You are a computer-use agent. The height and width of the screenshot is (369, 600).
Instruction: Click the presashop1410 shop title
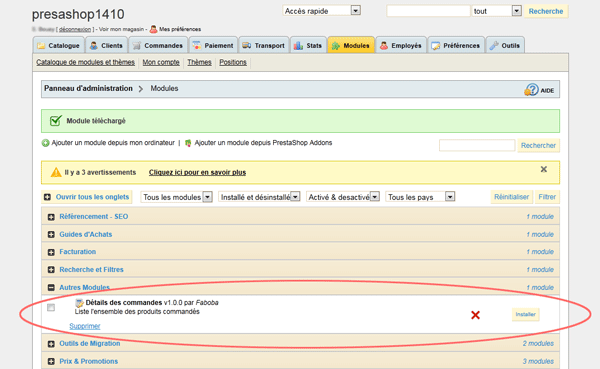tap(78, 14)
